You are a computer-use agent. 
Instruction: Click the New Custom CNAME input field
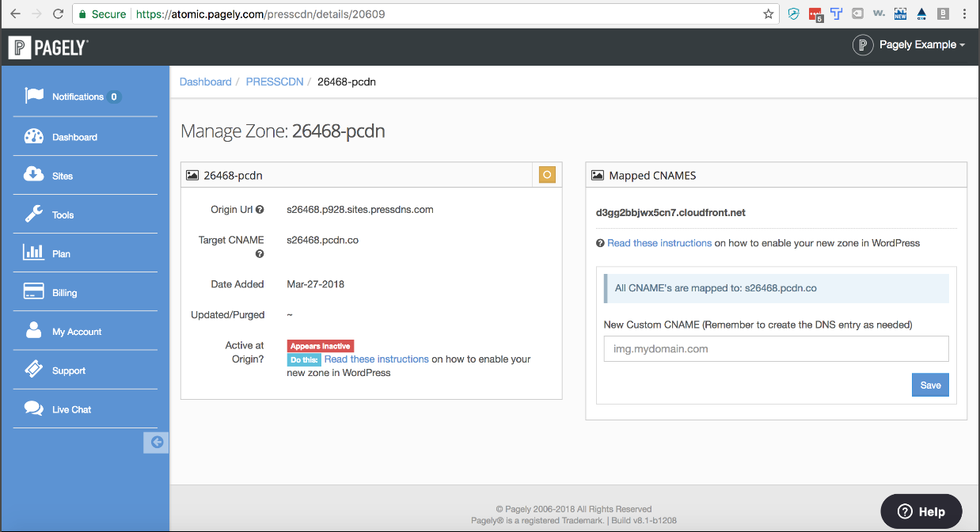coord(777,348)
